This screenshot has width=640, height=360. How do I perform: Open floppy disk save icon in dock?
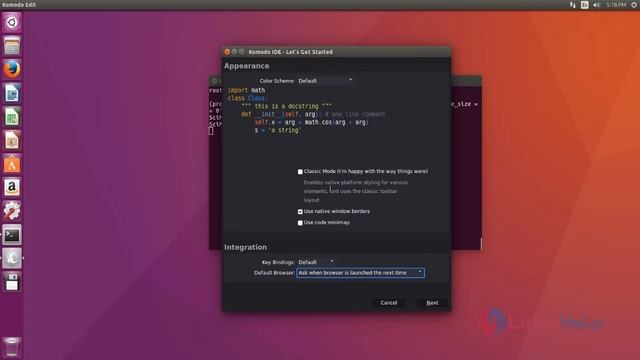click(x=12, y=282)
